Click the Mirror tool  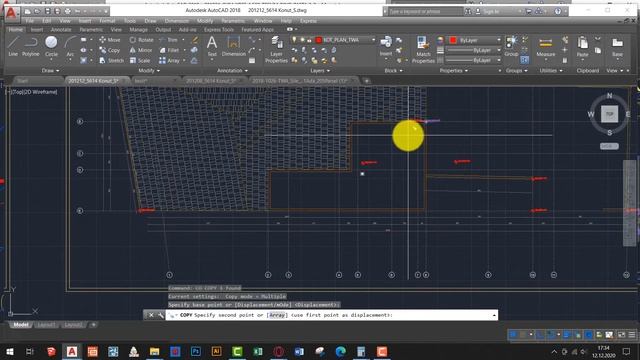(141, 50)
